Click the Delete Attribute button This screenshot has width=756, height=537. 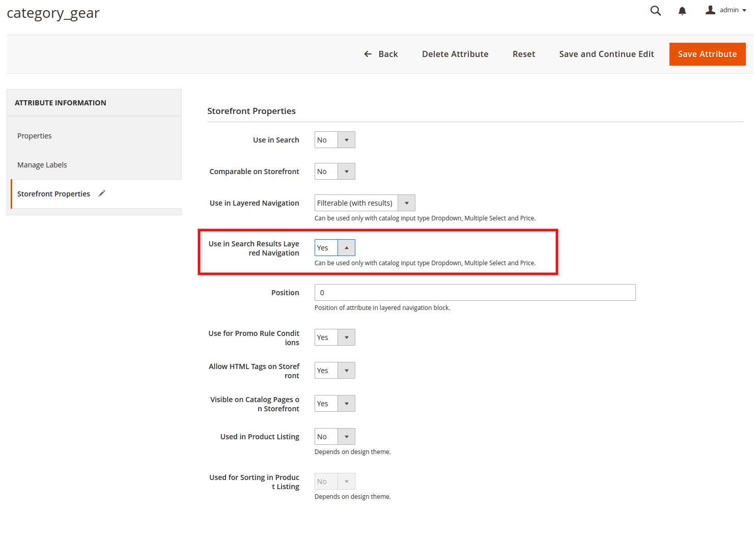point(455,54)
